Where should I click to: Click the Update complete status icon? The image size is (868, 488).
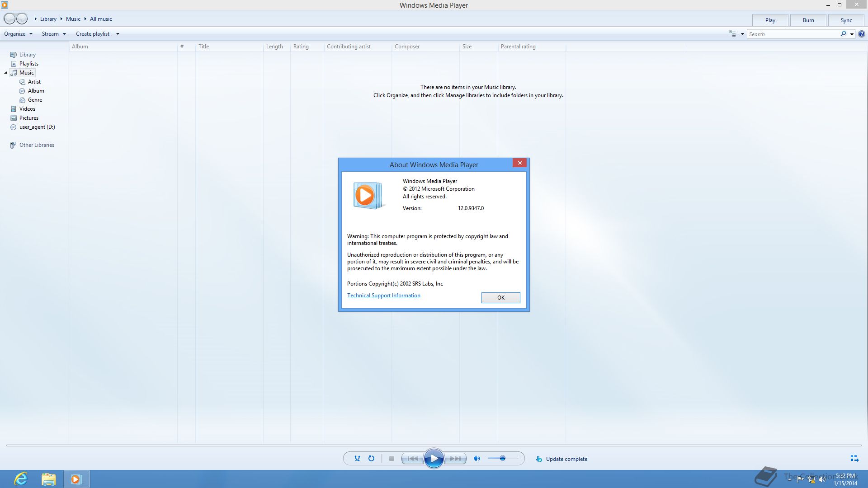point(538,459)
